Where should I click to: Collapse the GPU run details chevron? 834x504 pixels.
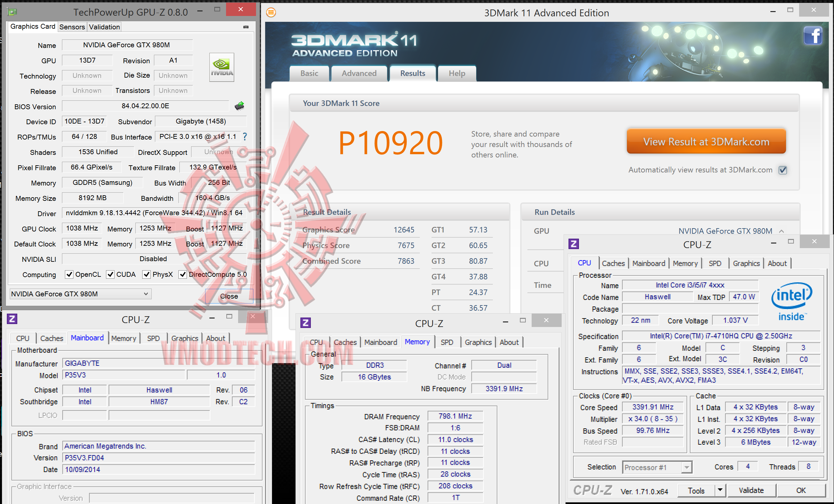click(781, 231)
